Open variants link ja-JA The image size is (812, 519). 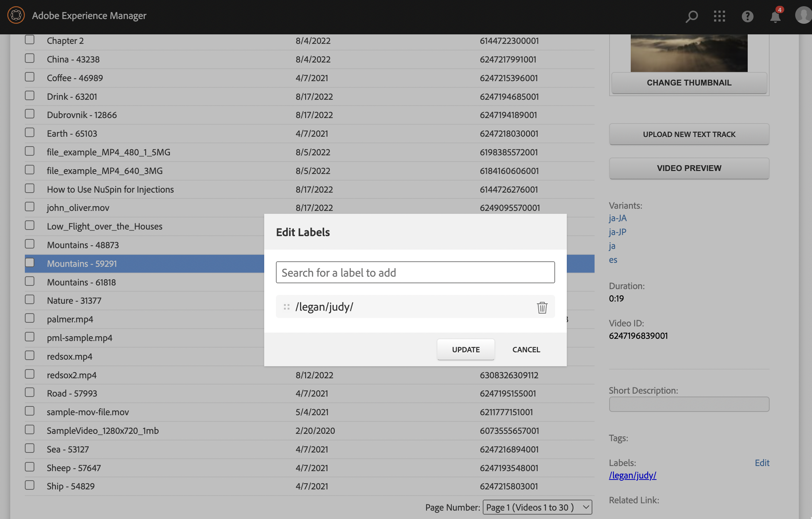point(618,218)
